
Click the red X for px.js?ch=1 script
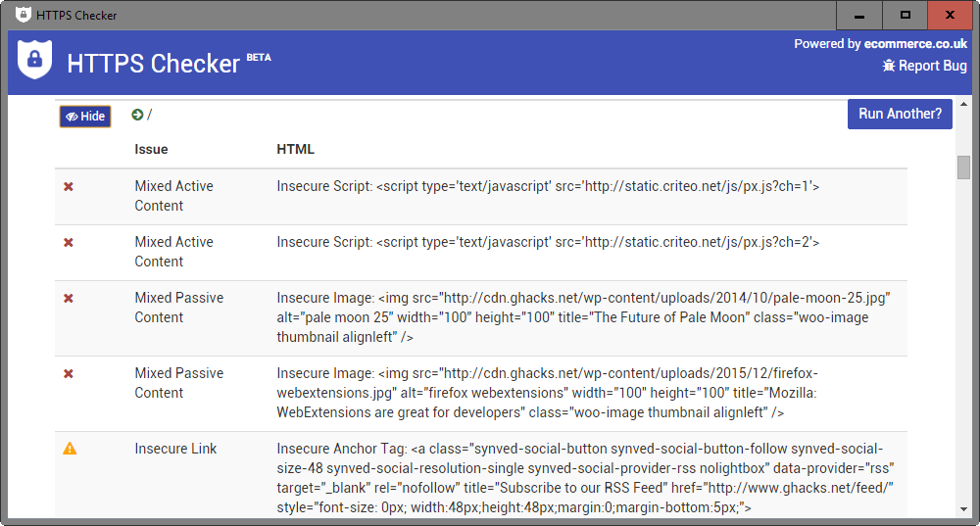69,186
